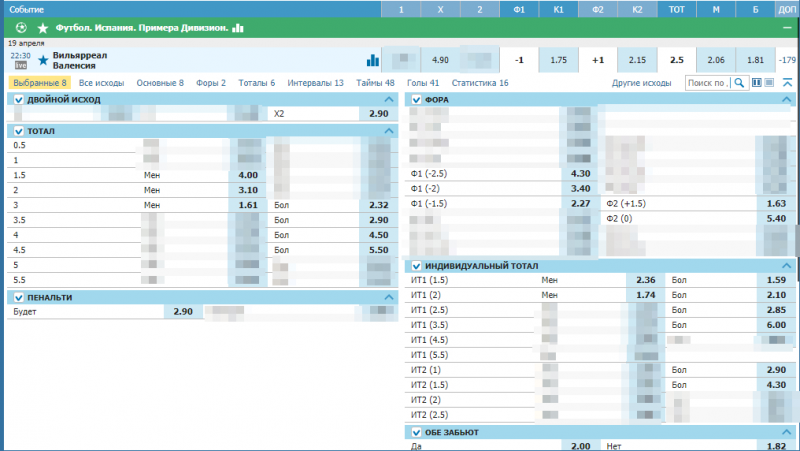
Task: Toggle the ФОРА section checkbox
Action: tap(416, 100)
